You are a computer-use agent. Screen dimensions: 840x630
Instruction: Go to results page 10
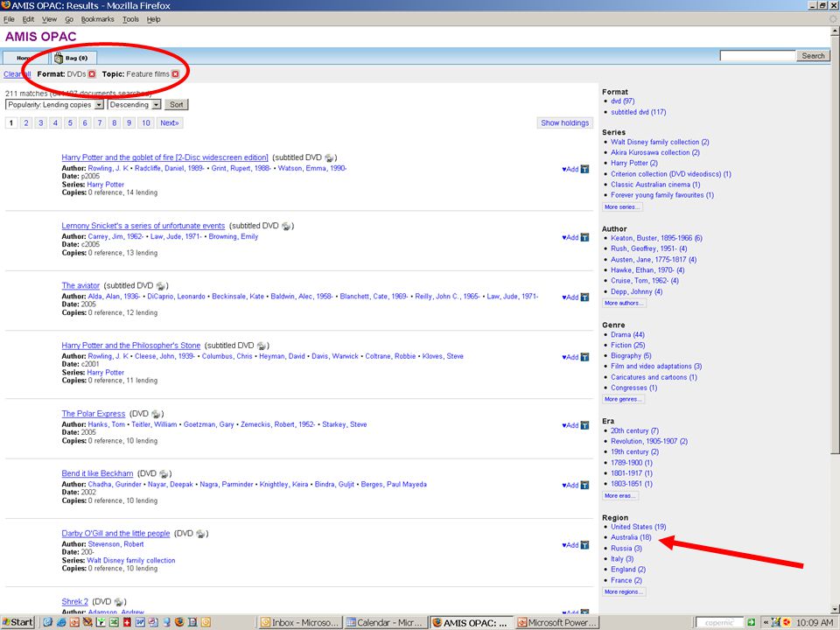tap(146, 122)
